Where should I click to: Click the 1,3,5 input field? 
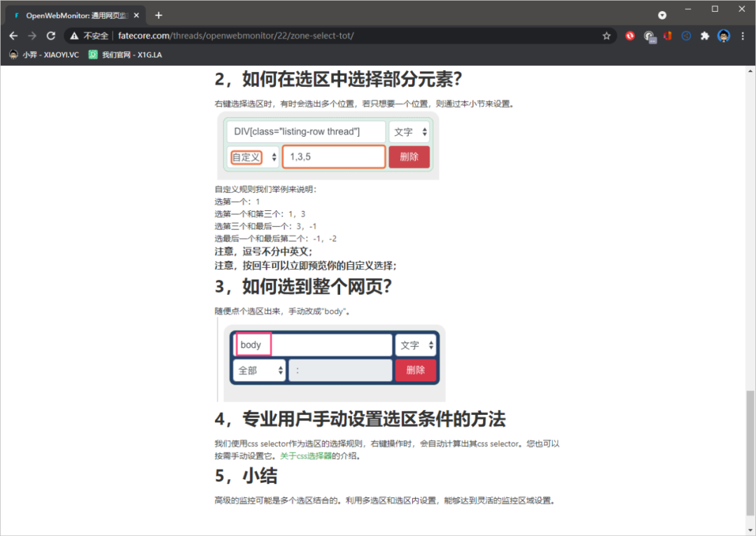[334, 157]
